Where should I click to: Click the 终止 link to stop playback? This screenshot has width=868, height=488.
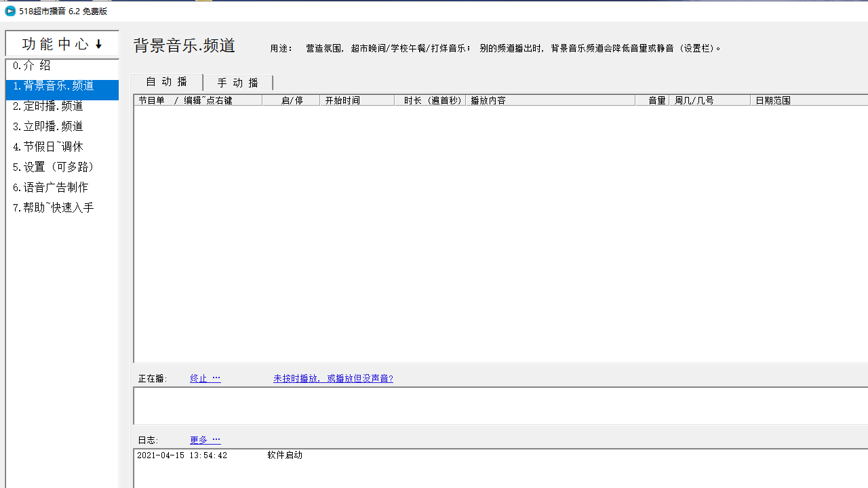coord(197,378)
